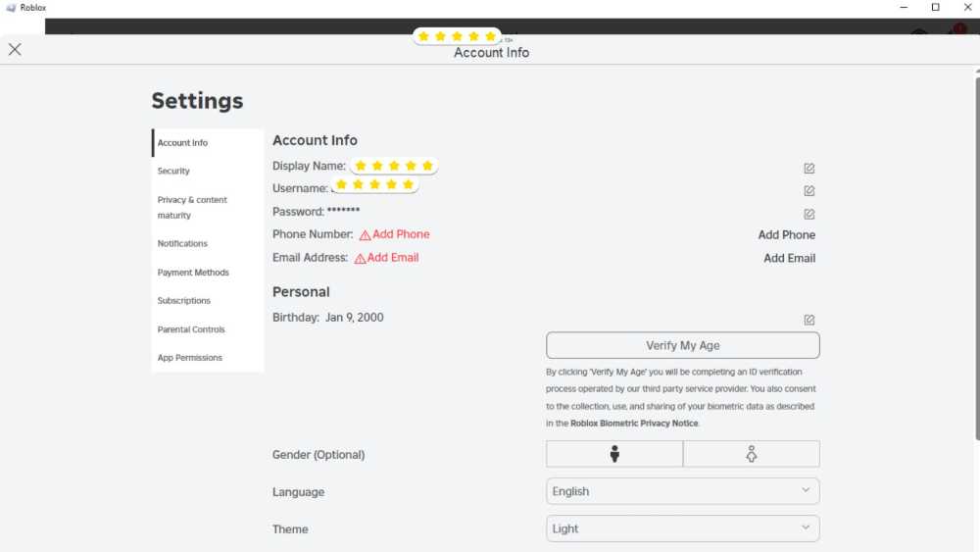Open the Notifications settings tab
This screenshot has width=980, height=552.
point(208,243)
